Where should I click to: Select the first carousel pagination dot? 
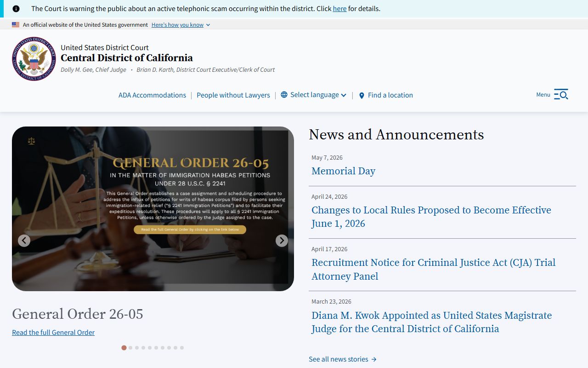(124, 348)
